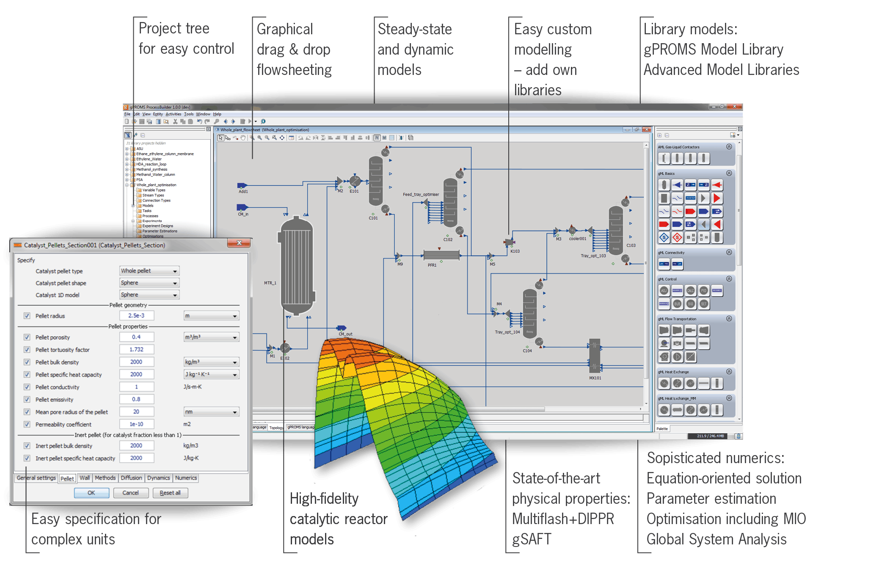Viewport: 882px width, 588px height.
Task: Open the Pellet bulk density unit dropdown
Action: pos(211,362)
